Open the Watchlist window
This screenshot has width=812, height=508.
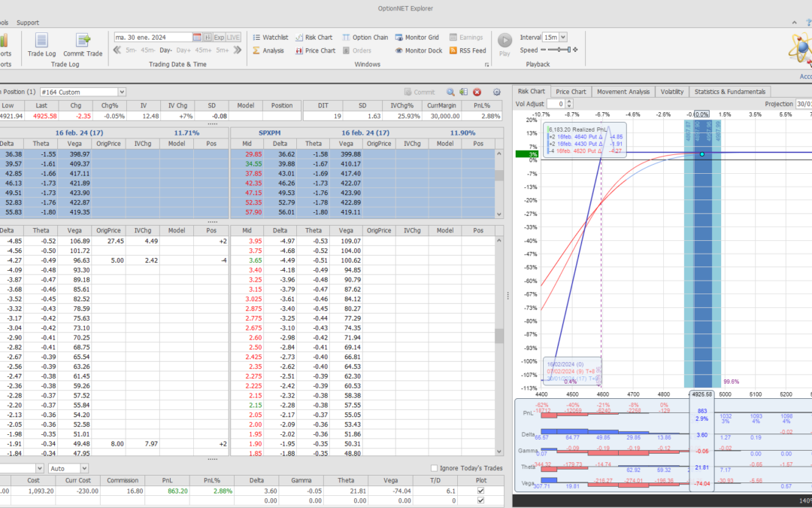[x=270, y=37]
